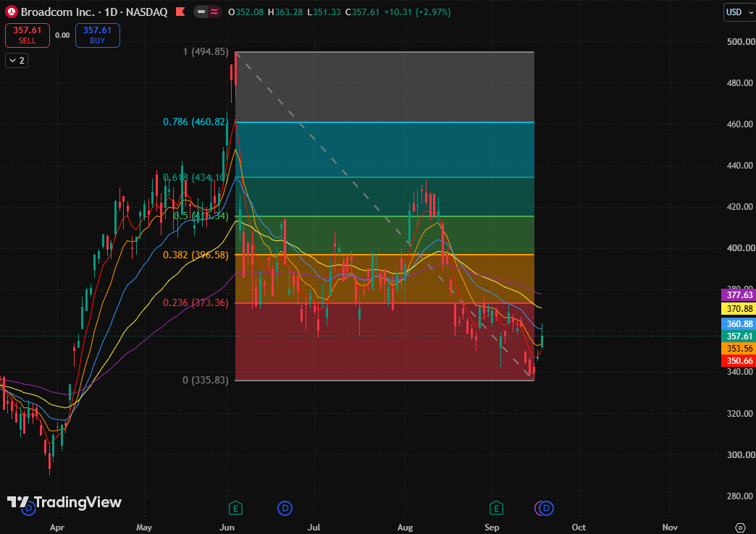This screenshot has height=534, width=756.
Task: Click the Aug label on the time axis
Action: (x=405, y=527)
